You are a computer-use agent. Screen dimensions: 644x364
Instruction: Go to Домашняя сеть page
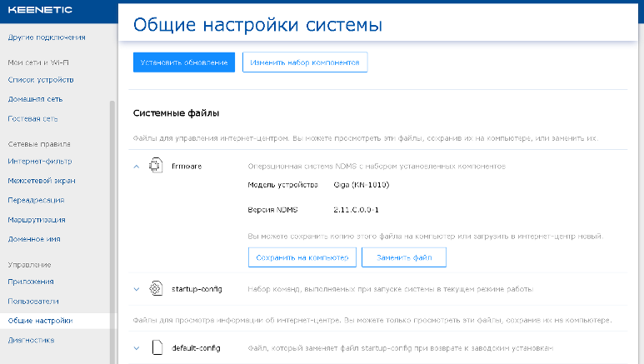point(35,99)
